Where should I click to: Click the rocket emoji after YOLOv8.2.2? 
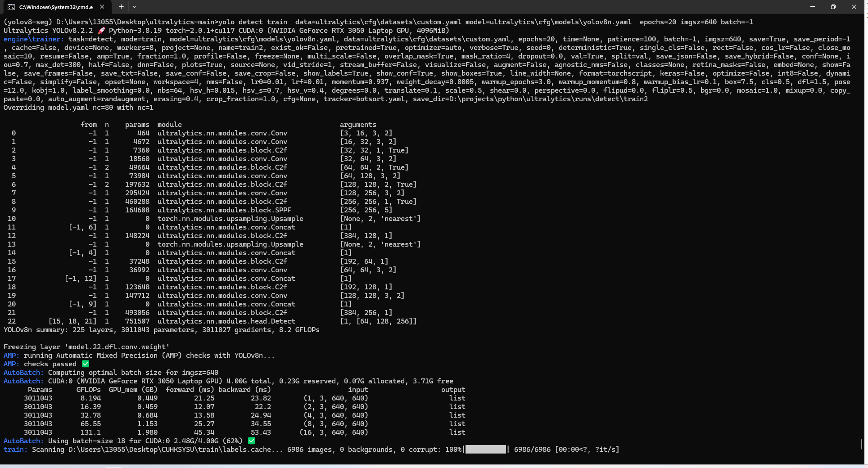[x=101, y=31]
